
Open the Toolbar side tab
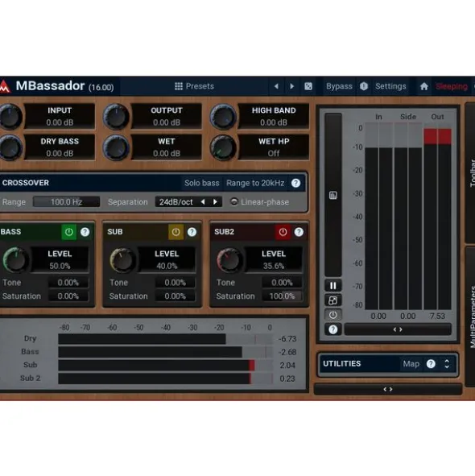tap(471, 173)
